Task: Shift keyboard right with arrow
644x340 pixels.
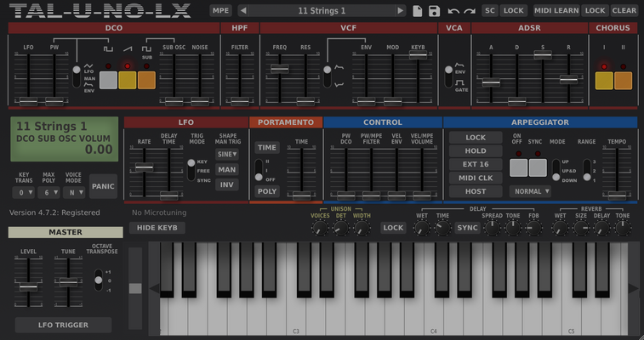Action: (633, 289)
